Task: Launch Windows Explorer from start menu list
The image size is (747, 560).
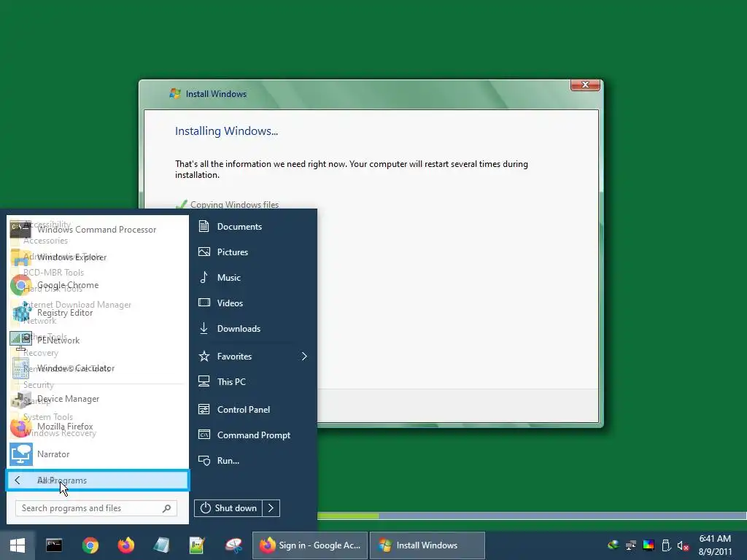Action: tap(97, 257)
